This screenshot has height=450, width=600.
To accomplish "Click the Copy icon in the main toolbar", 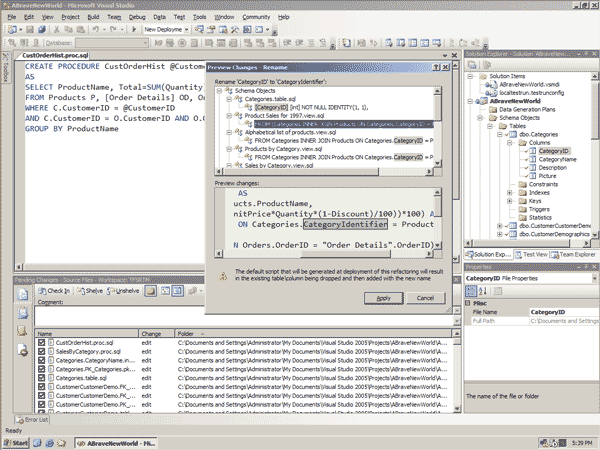I will point(68,29).
